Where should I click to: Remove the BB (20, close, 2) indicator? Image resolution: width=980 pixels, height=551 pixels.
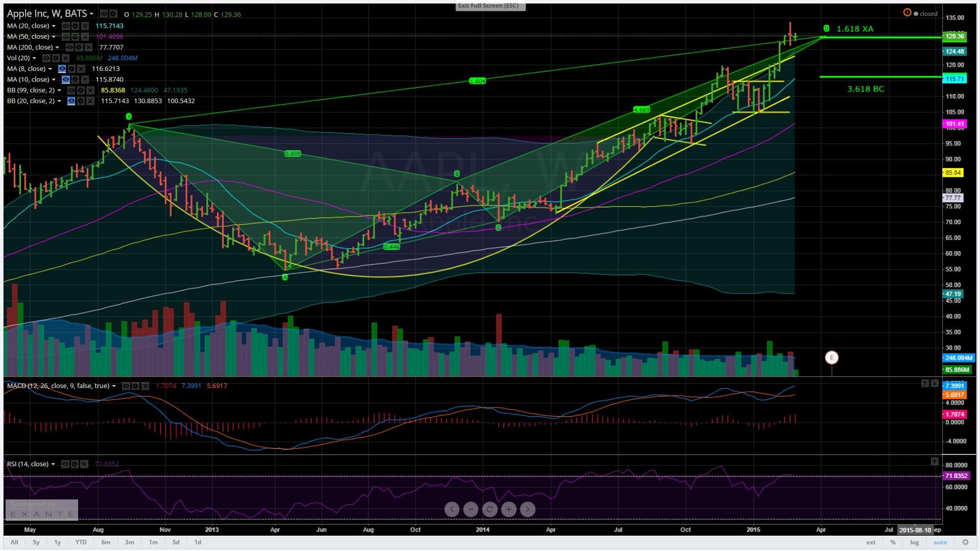tap(90, 101)
